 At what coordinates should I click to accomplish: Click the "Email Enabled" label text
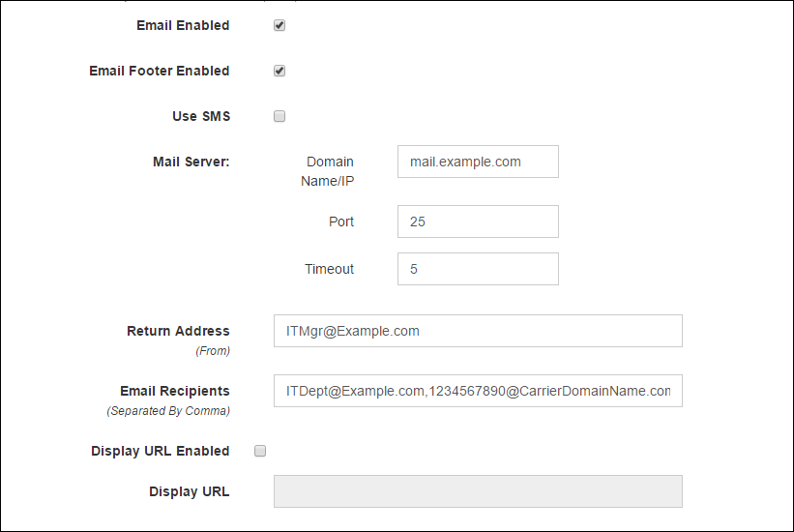(183, 25)
